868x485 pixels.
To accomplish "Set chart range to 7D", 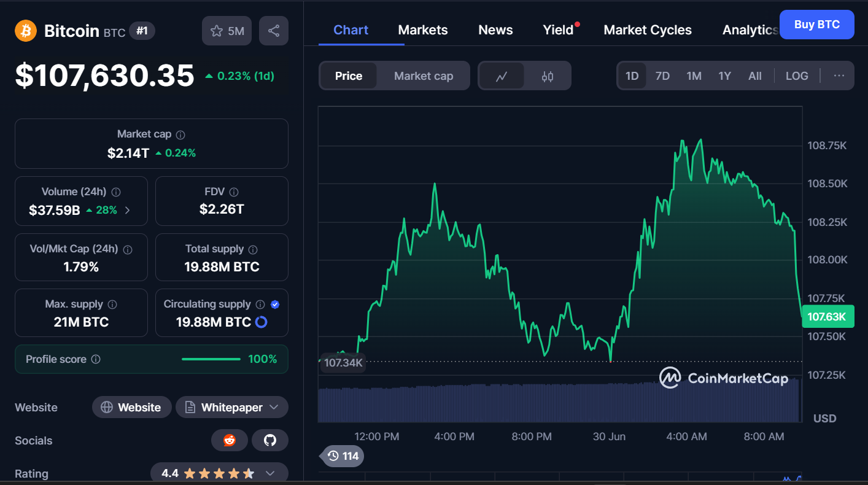I will pyautogui.click(x=662, y=76).
